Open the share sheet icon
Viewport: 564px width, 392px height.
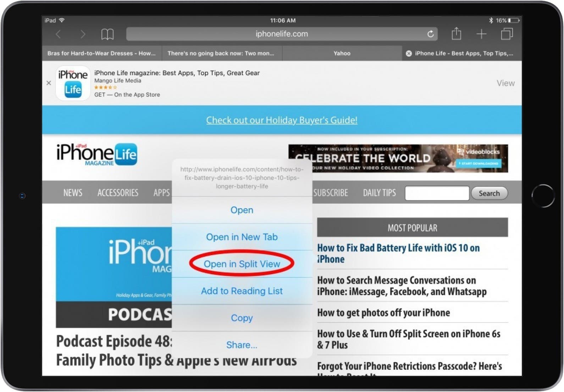pos(456,34)
